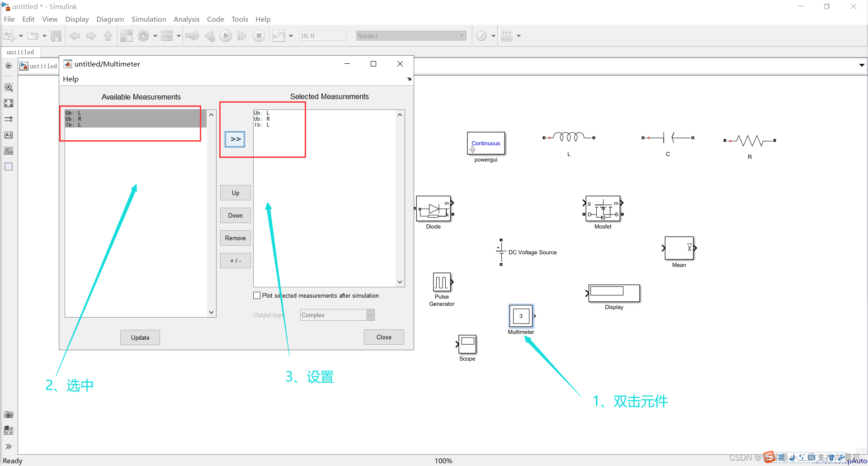Toggle Plot selected measurements after simulation checkbox
The width and height of the screenshot is (868, 466).
click(x=257, y=295)
